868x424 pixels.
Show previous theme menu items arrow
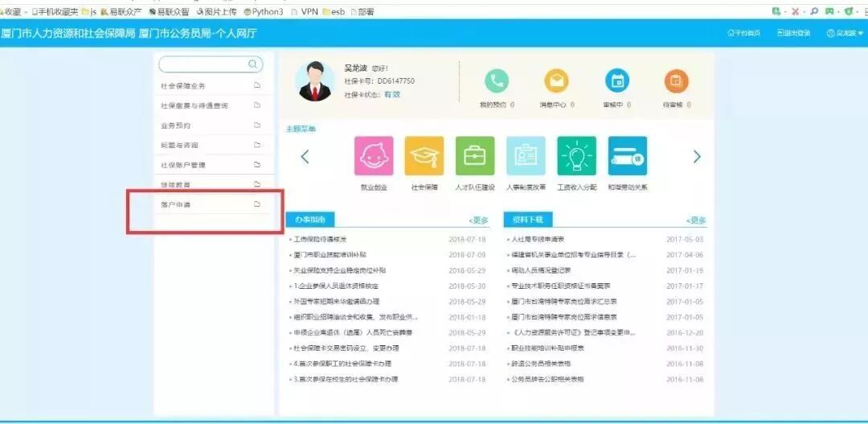pyautogui.click(x=305, y=157)
